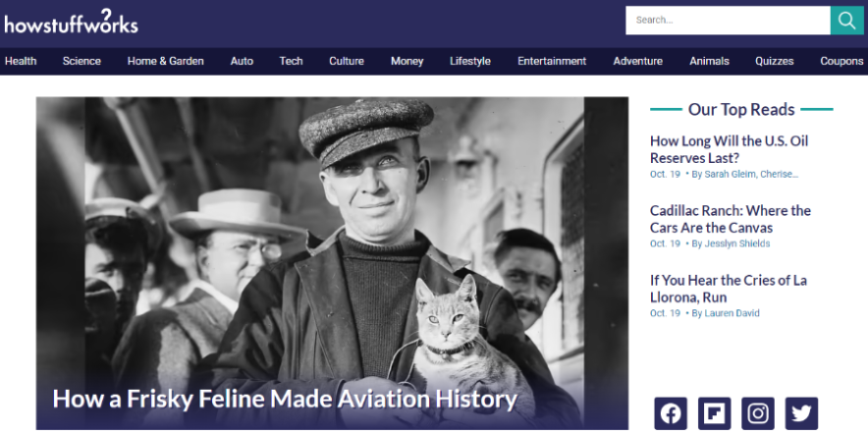Open the Twitter social icon
Screen dimensions: 868x432
801,413
